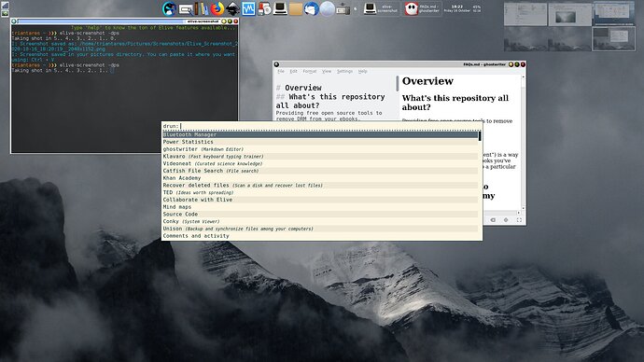
Task: Open the books library icon in the dock
Action: click(x=201, y=8)
